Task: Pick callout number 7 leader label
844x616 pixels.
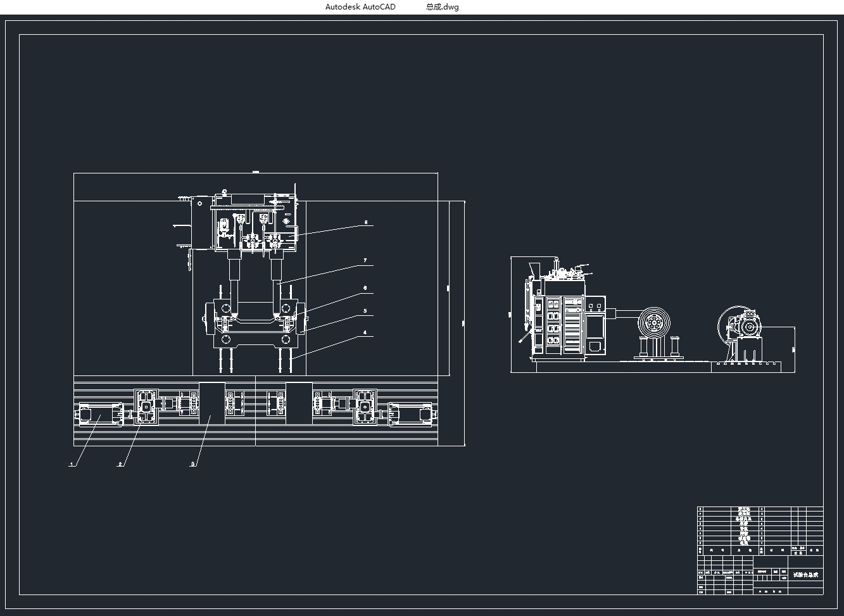Action: 365,260
